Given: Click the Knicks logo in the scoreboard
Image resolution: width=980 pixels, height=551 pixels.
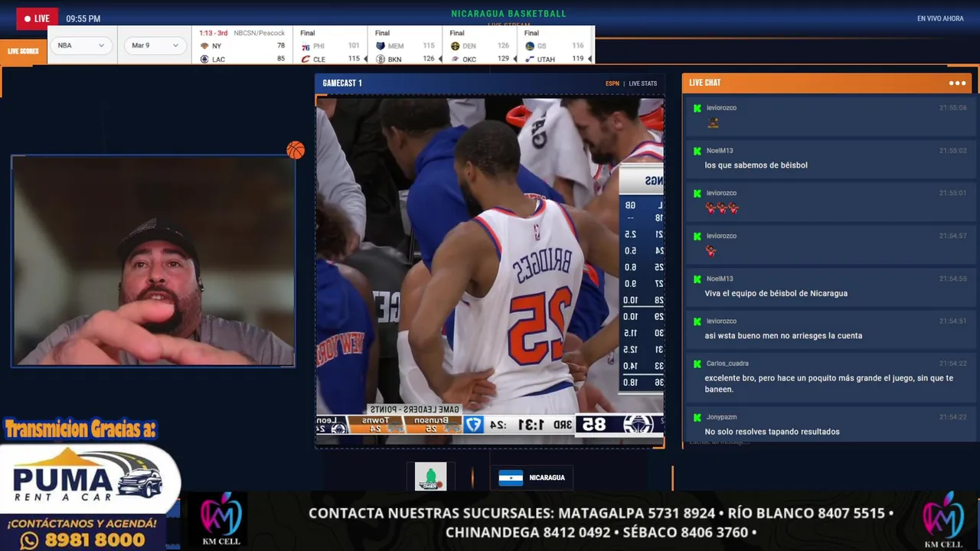Looking at the screenshot, I should [x=204, y=46].
